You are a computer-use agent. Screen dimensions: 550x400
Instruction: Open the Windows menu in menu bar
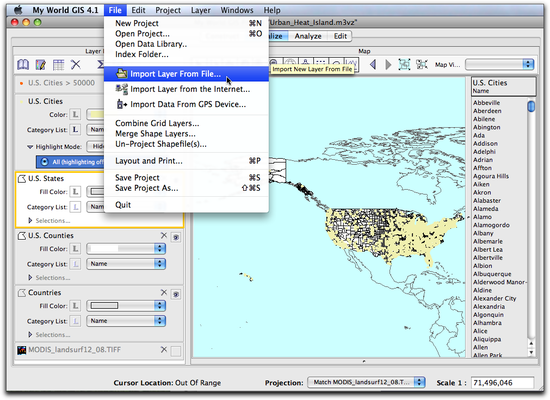[237, 10]
